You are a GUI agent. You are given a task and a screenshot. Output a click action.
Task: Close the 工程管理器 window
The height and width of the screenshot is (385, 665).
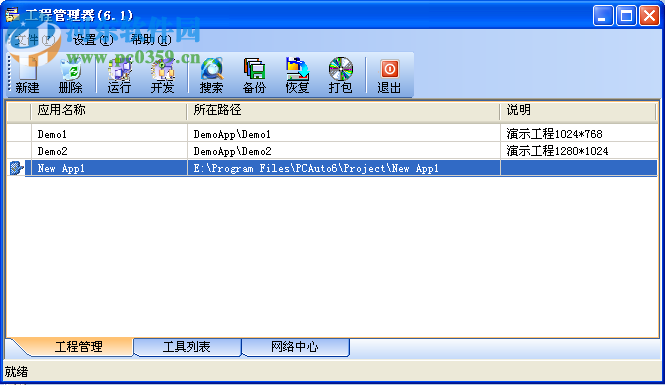[x=649, y=16]
